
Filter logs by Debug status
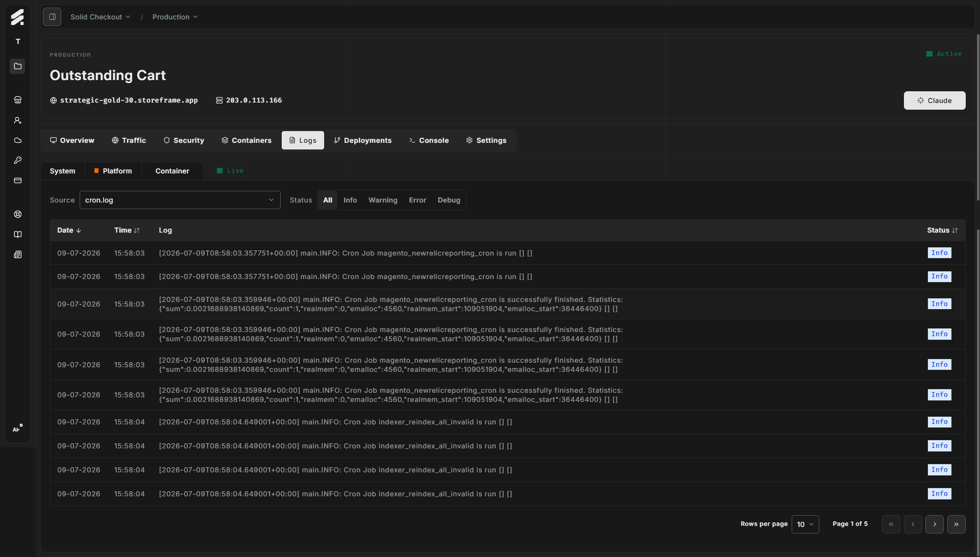click(449, 200)
